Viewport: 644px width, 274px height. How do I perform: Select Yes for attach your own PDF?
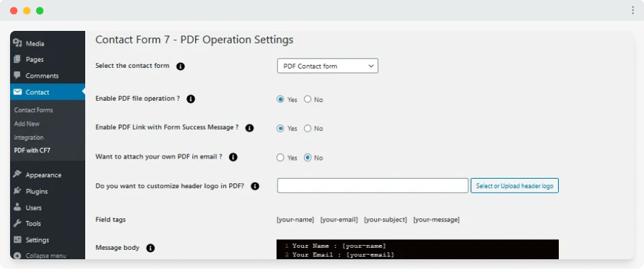pyautogui.click(x=280, y=158)
